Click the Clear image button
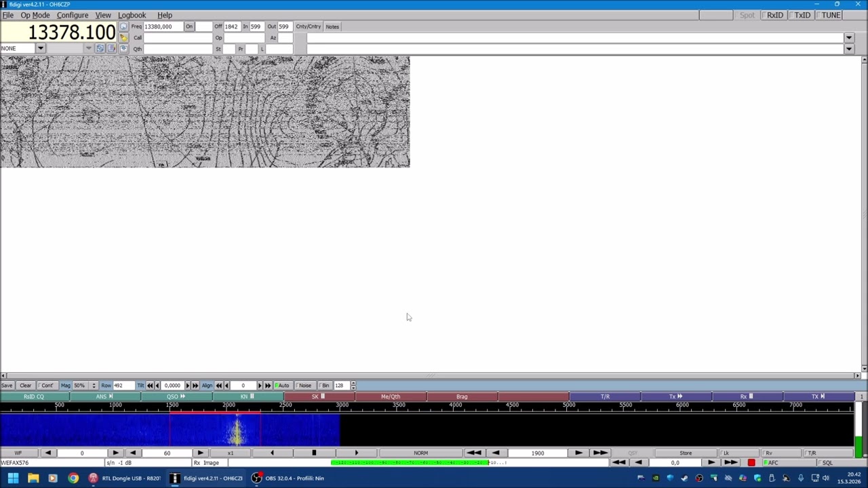Screen dimensions: 868x488 pyautogui.click(x=25, y=386)
